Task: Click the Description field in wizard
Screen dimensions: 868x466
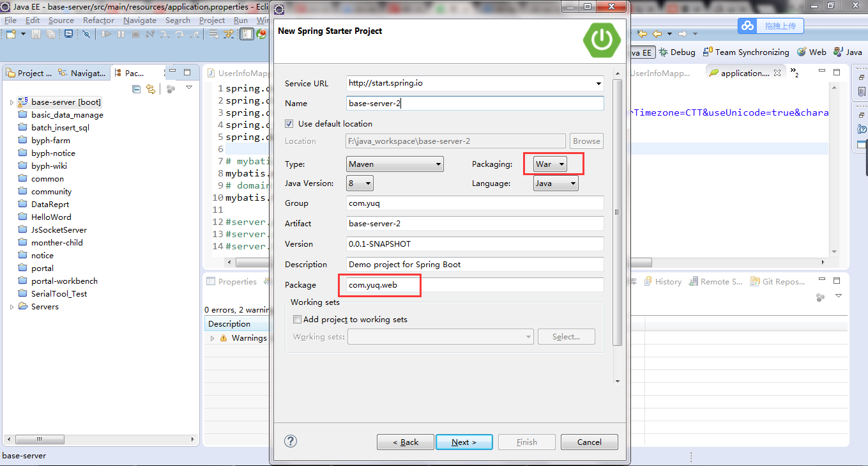Action: coord(475,264)
